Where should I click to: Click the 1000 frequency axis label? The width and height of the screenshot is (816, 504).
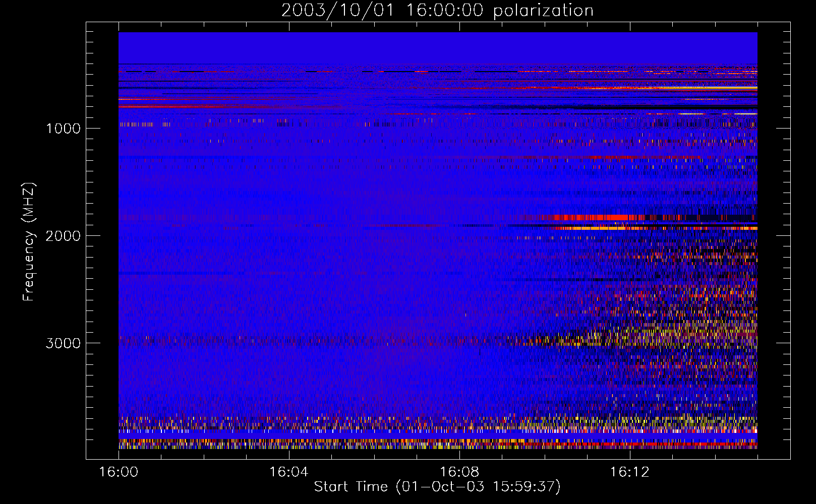63,129
